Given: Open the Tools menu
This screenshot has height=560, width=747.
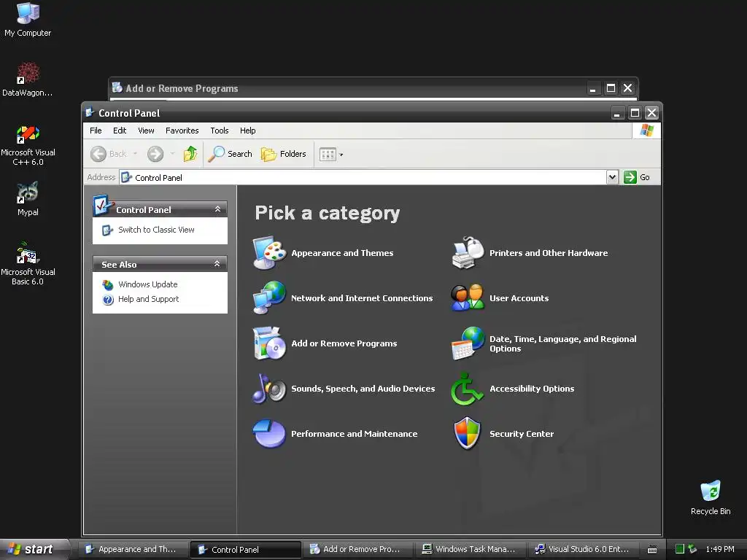Looking at the screenshot, I should pyautogui.click(x=219, y=131).
